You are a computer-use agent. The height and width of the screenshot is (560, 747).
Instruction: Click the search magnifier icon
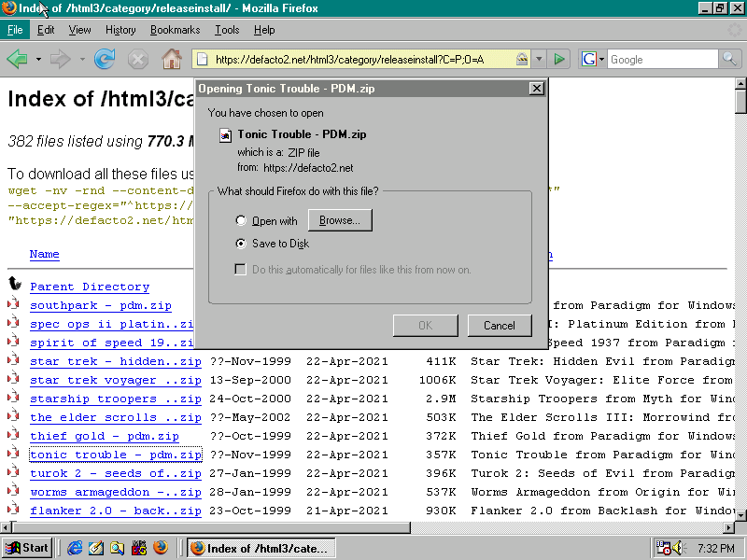coord(729,59)
